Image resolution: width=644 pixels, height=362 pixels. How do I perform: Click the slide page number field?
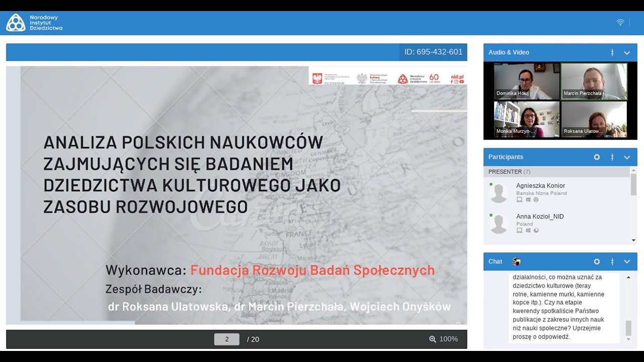coord(227,339)
